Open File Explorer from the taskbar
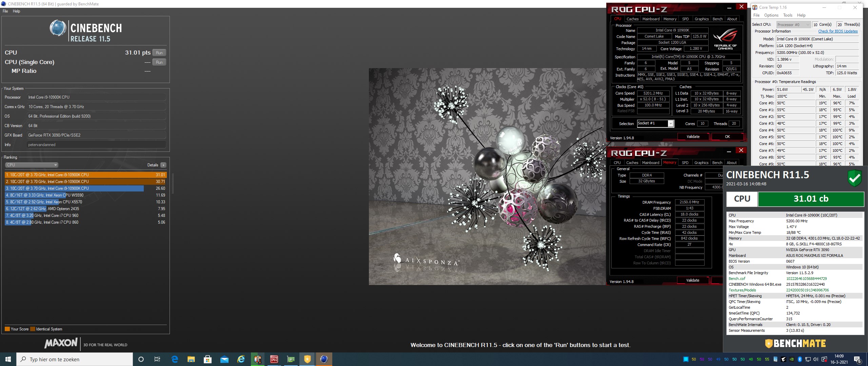Viewport: 868px width, 366px height. point(191,359)
